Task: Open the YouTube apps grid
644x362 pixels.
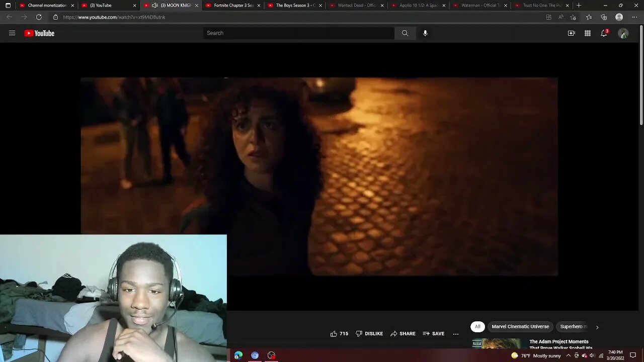Action: 588,33
